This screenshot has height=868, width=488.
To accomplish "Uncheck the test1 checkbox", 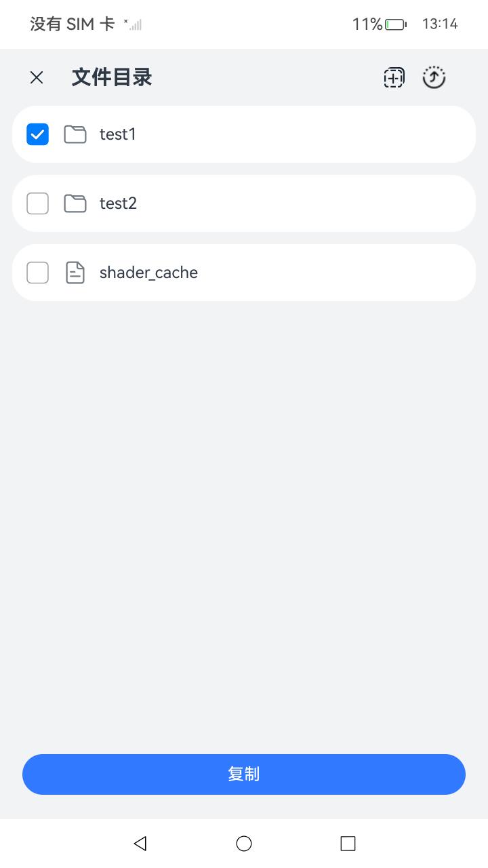I will tap(37, 134).
